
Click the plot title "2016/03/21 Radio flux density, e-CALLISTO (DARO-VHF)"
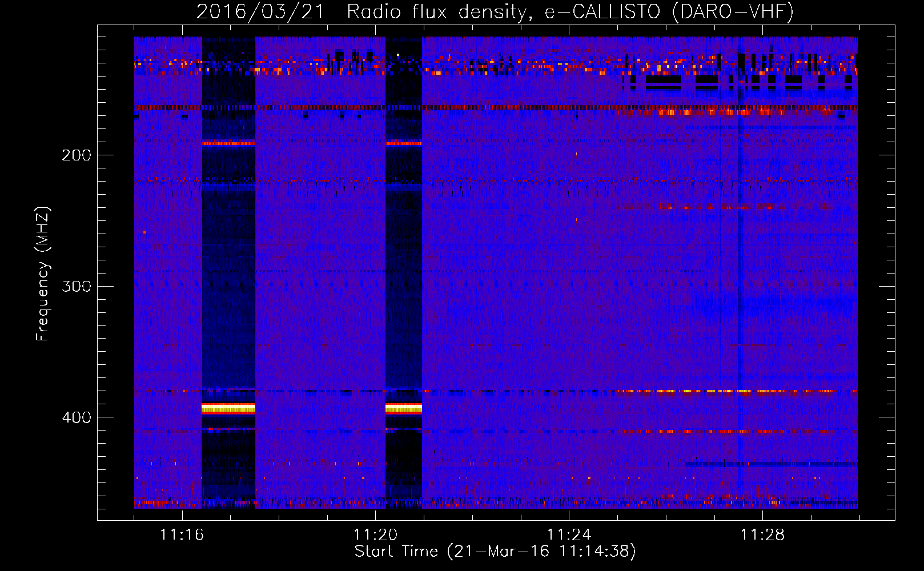coord(495,12)
